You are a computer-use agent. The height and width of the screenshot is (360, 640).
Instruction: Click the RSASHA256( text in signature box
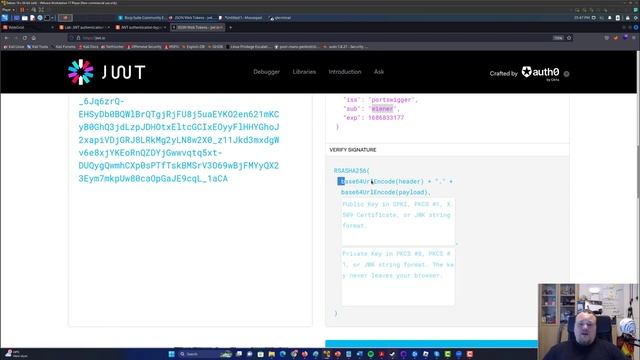point(351,171)
